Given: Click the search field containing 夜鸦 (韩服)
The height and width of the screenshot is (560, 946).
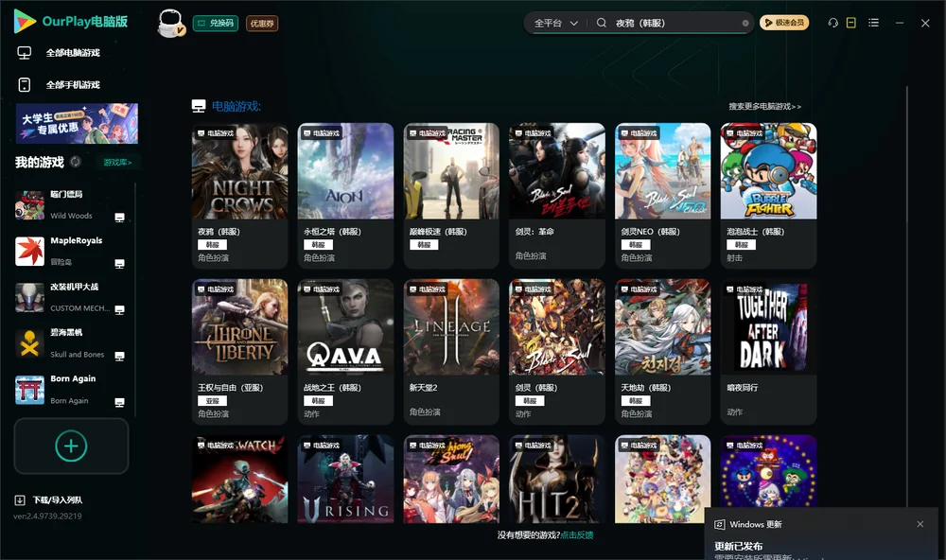Looking at the screenshot, I should pos(675,23).
